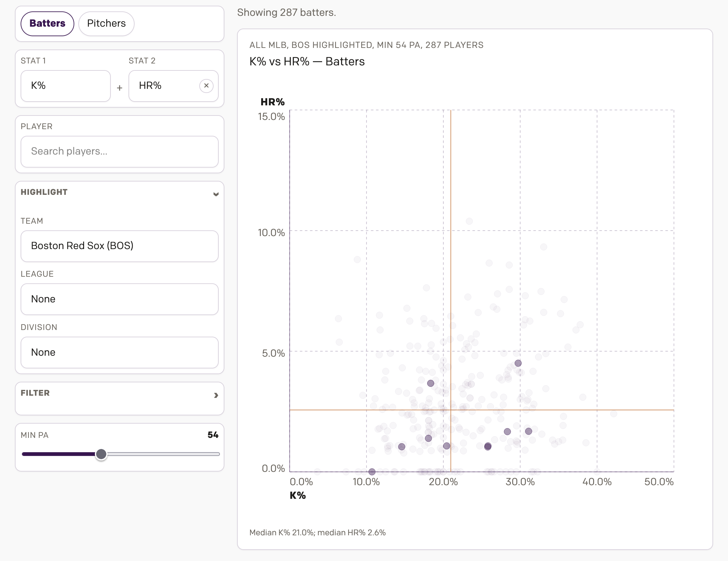Click the highest HR% highlighted Red Sox point
Image resolution: width=728 pixels, height=561 pixels.
[518, 363]
